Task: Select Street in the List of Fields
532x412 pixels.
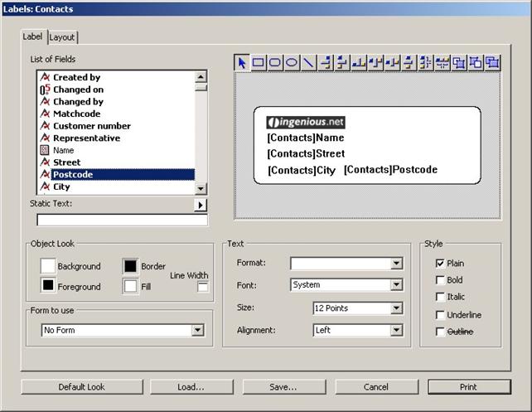Action: [x=66, y=162]
